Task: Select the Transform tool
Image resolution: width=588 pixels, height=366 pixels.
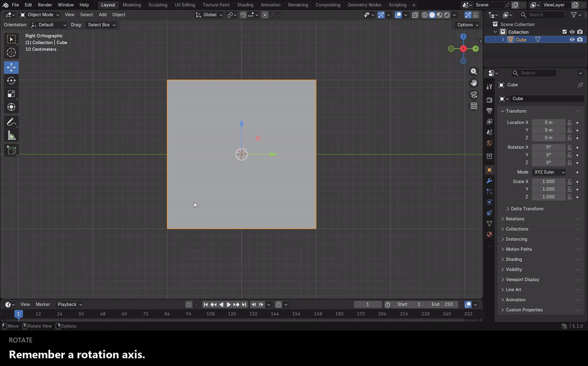Action: (11, 107)
